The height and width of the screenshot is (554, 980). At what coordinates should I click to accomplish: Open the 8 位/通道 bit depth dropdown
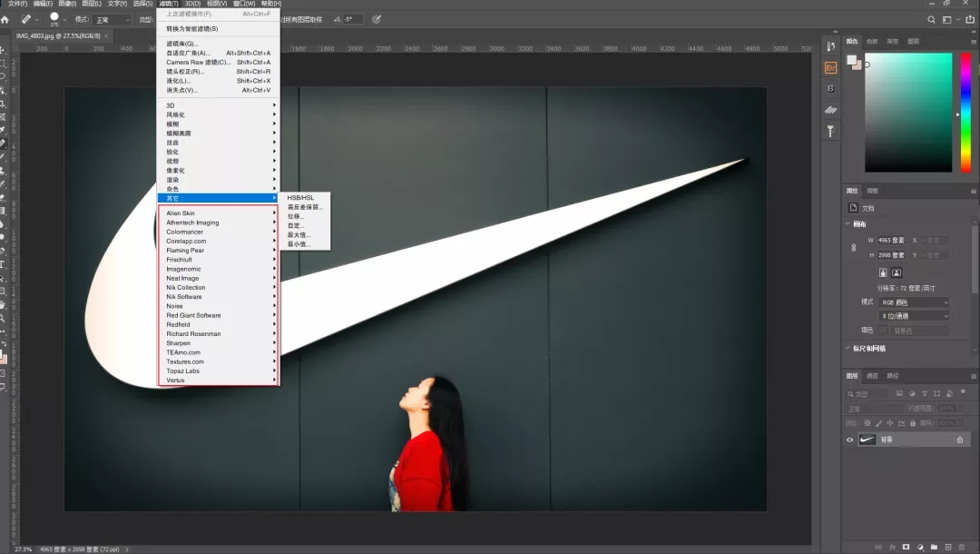[x=914, y=316]
